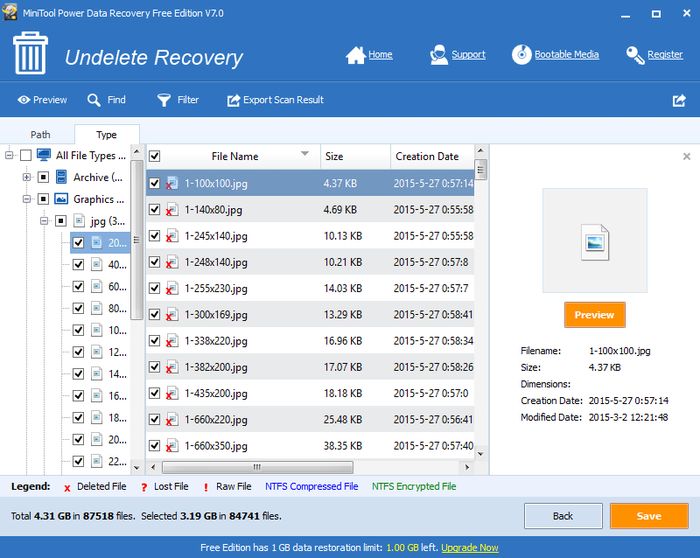Click the Upgrade Now link
This screenshot has height=558, width=700.
pos(470,548)
